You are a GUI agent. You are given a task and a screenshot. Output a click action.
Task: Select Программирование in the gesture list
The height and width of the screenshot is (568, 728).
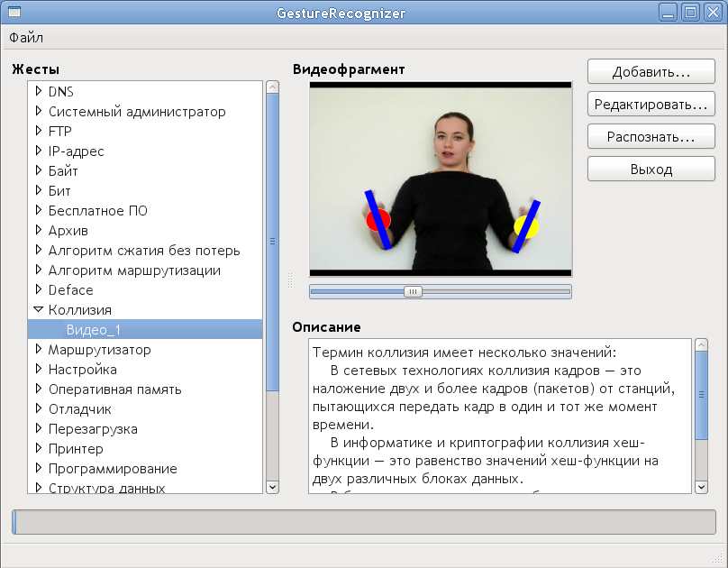point(113,469)
